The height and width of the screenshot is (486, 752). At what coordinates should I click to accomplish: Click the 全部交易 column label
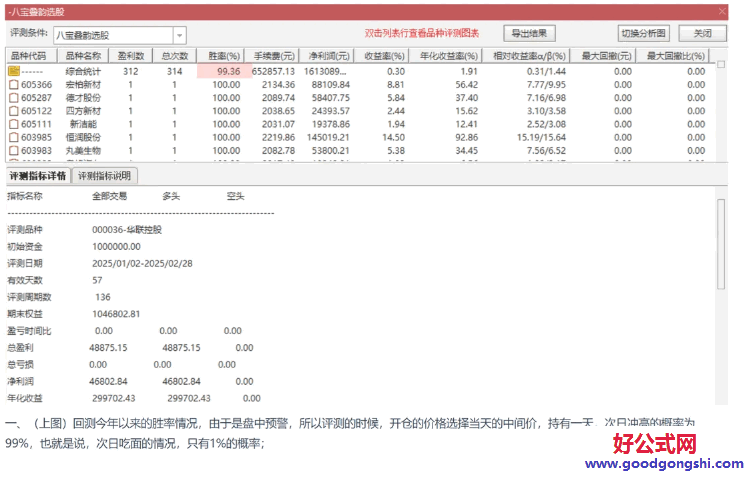tap(110, 196)
